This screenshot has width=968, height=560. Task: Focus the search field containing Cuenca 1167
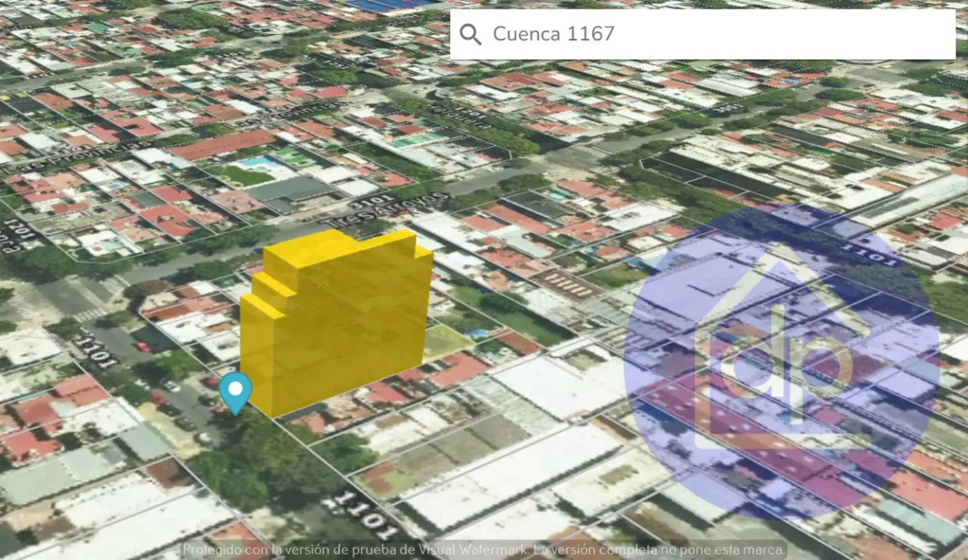click(x=702, y=34)
